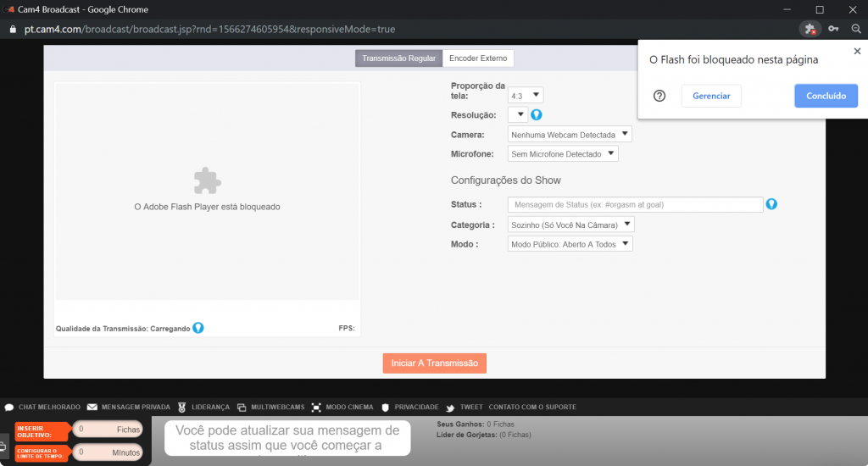This screenshot has width=868, height=466.
Task: Click the status message input field
Action: (x=635, y=204)
